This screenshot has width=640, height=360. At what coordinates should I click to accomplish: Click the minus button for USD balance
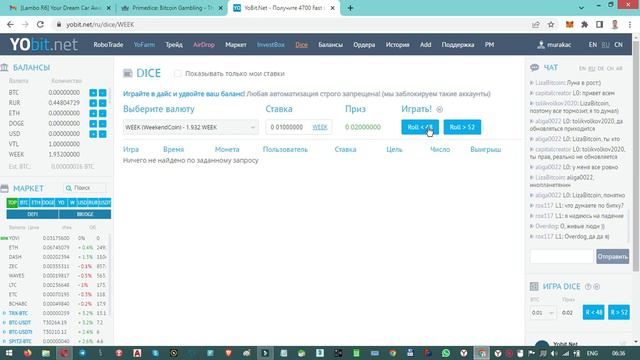[102, 134]
